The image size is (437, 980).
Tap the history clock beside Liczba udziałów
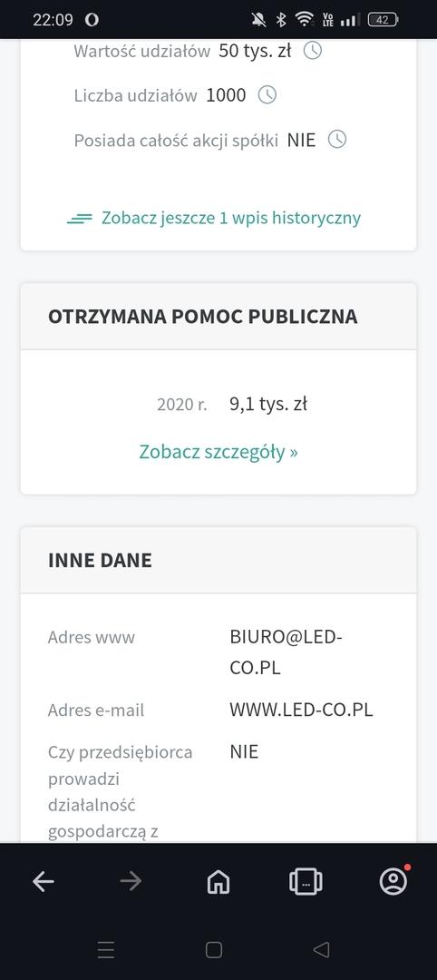267,95
